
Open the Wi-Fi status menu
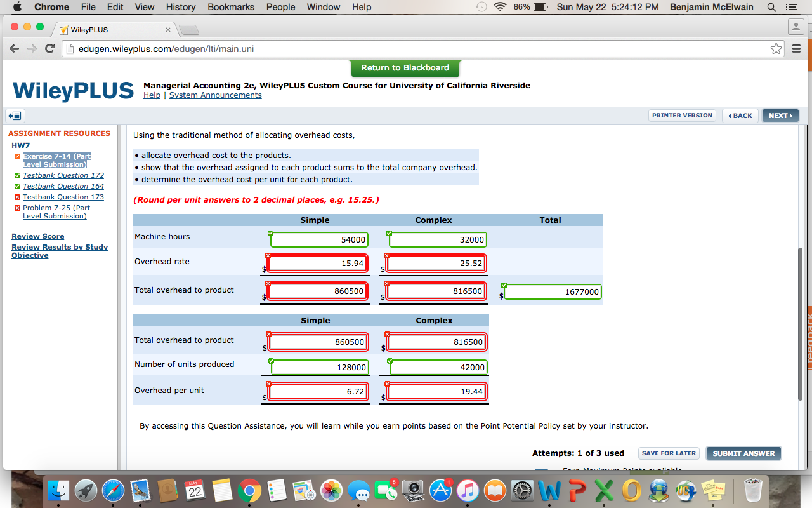(x=499, y=7)
